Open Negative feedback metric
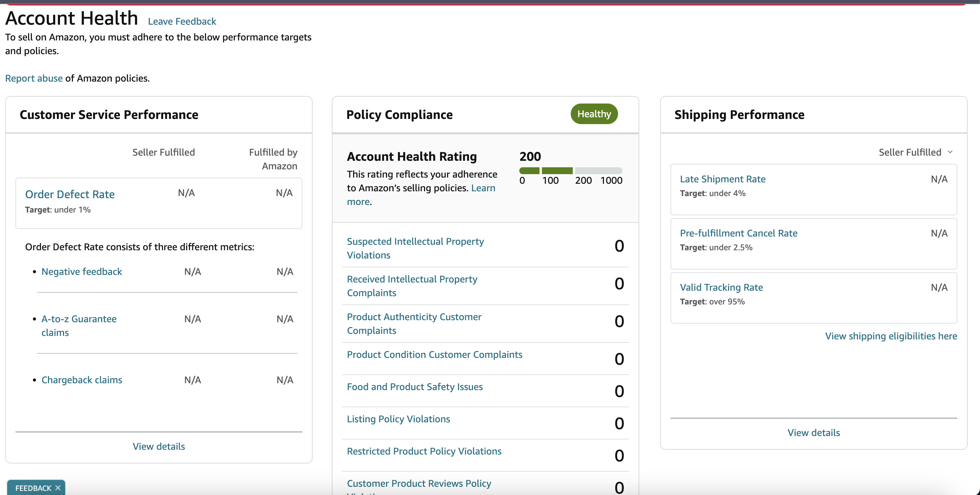Screen dimensions: 980x495 point(82,271)
